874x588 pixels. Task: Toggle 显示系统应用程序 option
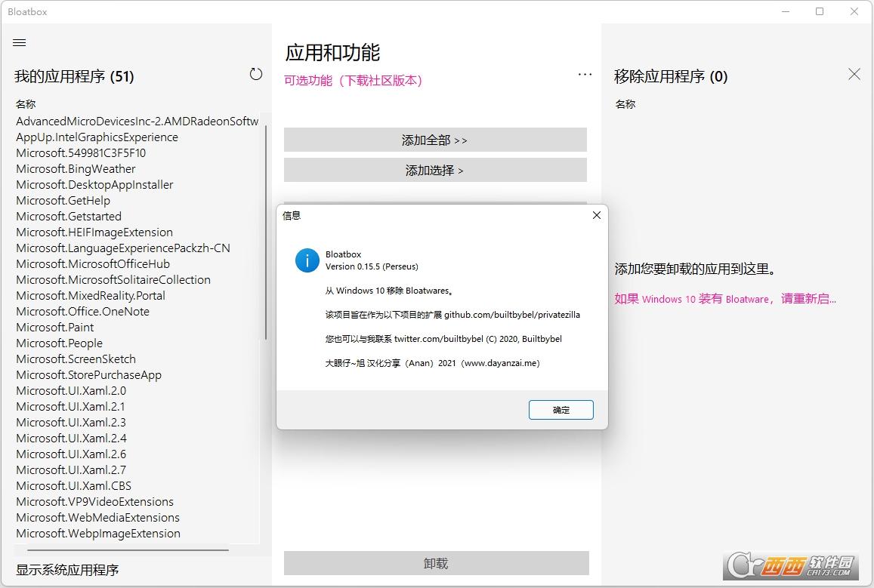[x=67, y=570]
